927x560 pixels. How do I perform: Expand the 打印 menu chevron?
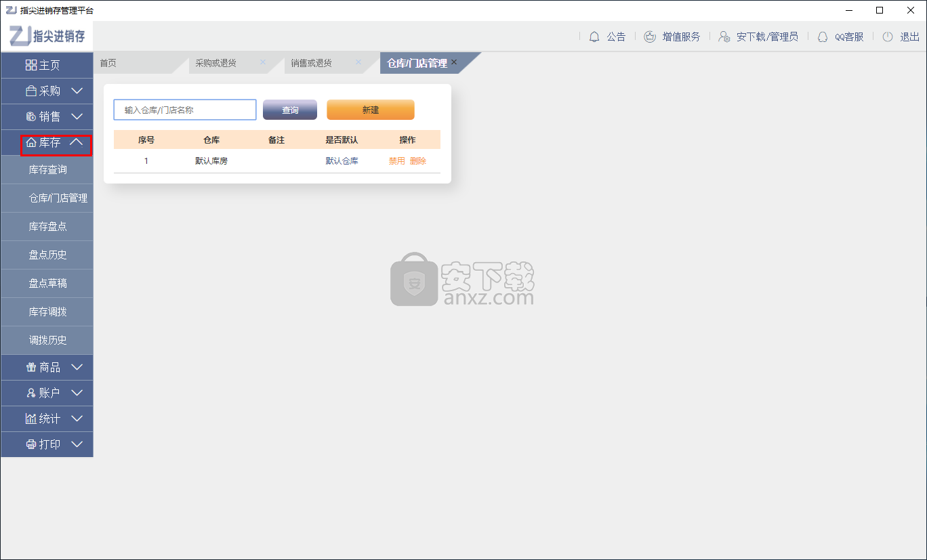tap(77, 444)
